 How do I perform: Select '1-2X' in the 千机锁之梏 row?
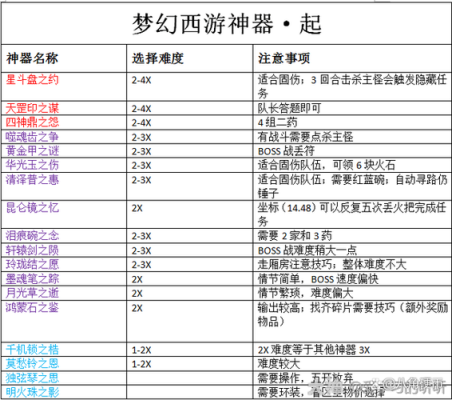click(x=141, y=350)
